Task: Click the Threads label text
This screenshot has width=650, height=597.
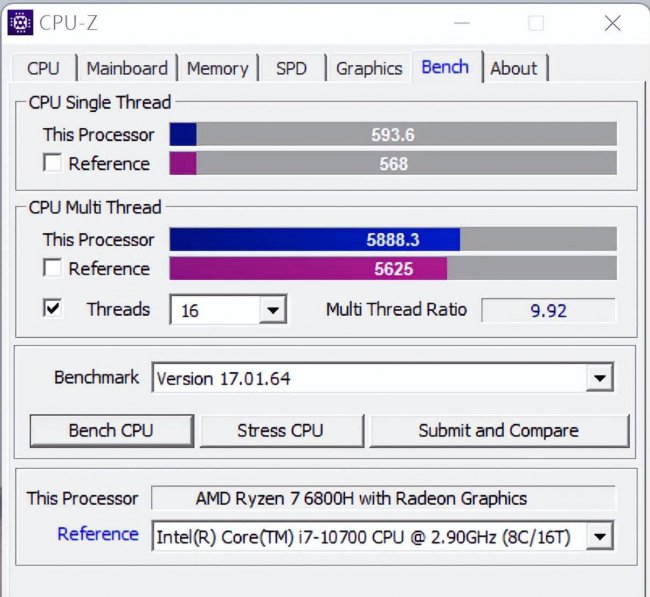Action: 118,309
